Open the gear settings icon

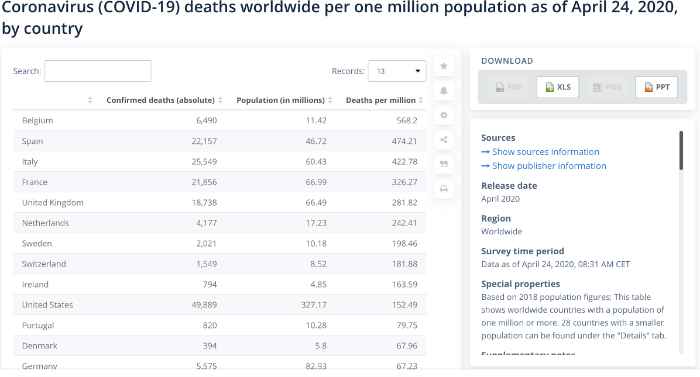pos(444,115)
